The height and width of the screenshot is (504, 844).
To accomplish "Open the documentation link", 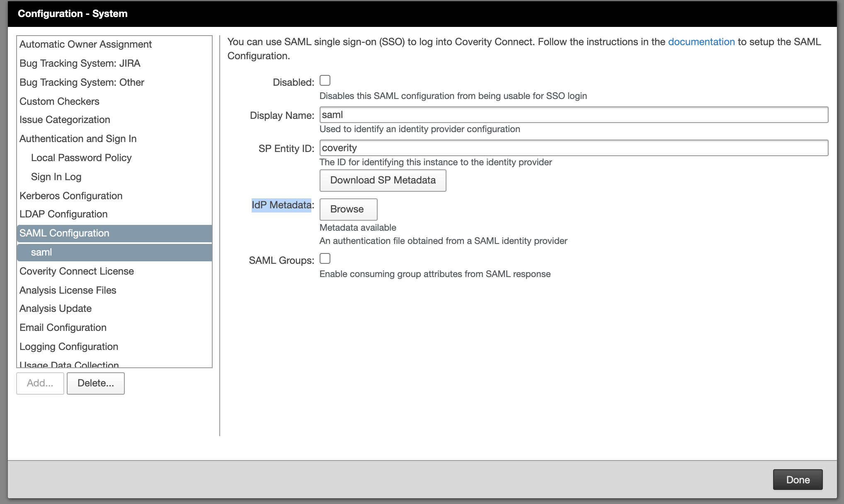I will pyautogui.click(x=701, y=41).
